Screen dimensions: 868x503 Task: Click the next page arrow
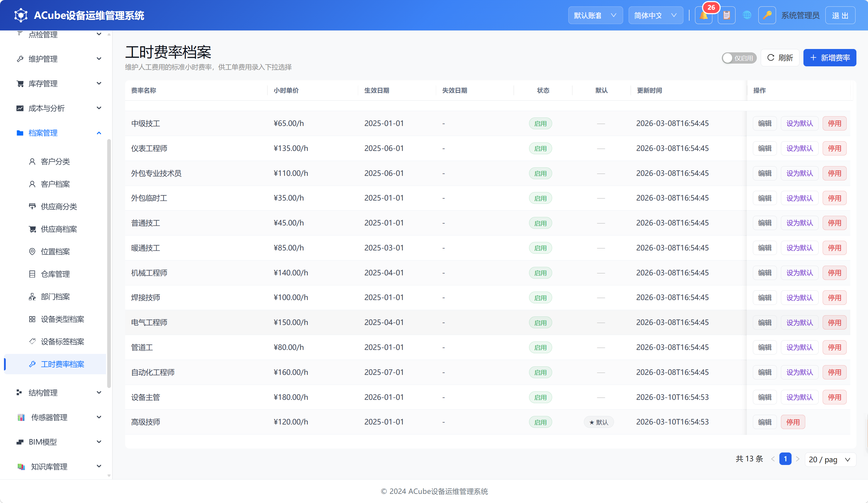click(x=797, y=459)
